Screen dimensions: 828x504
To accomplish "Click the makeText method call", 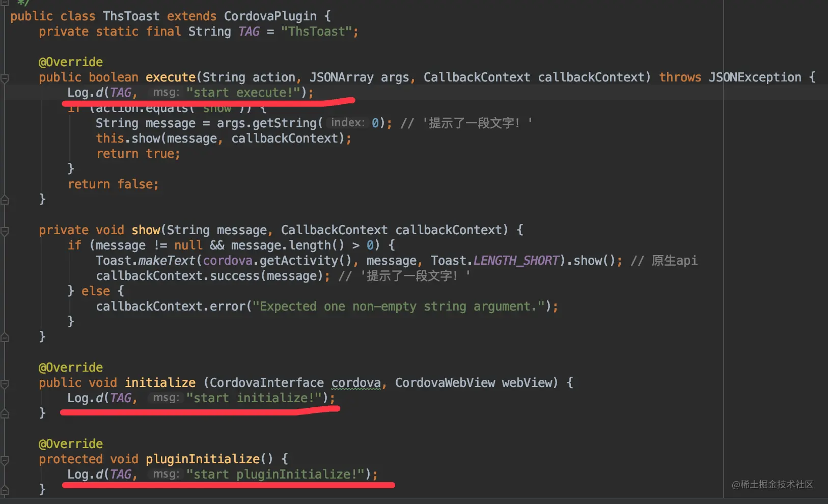I will (x=167, y=261).
